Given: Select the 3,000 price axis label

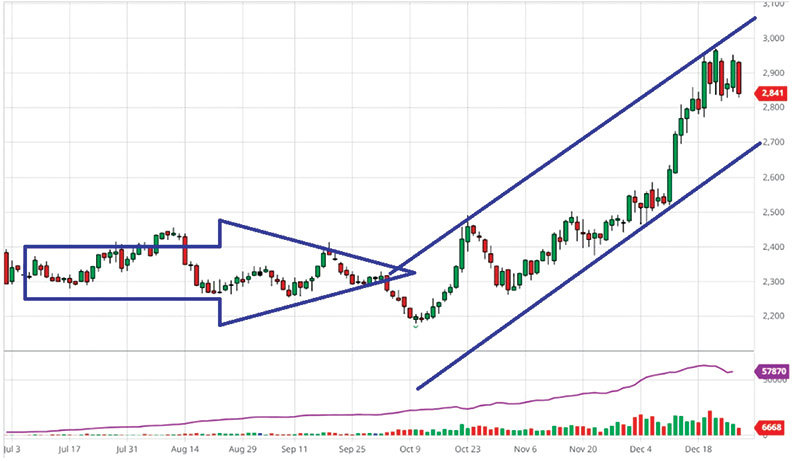Looking at the screenshot, I should point(772,38).
